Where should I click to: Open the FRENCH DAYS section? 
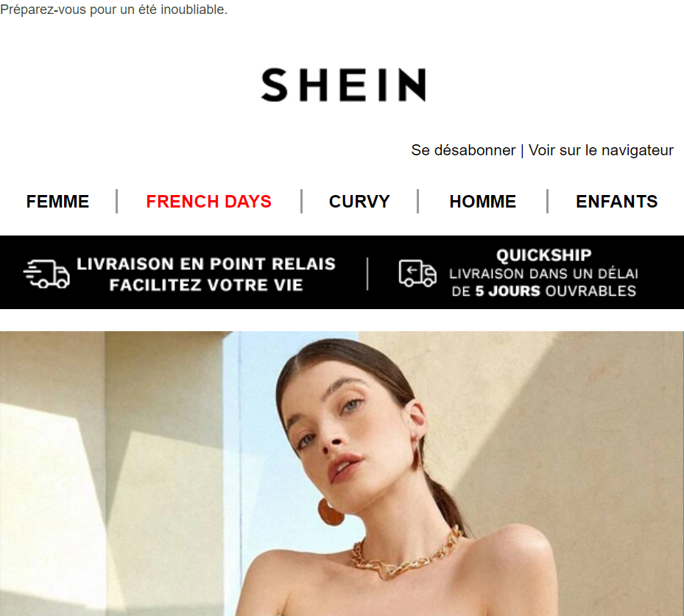[209, 202]
